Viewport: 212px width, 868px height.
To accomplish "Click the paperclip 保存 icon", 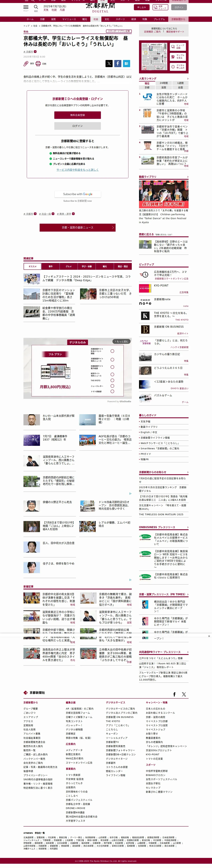I will [x=26, y=63].
